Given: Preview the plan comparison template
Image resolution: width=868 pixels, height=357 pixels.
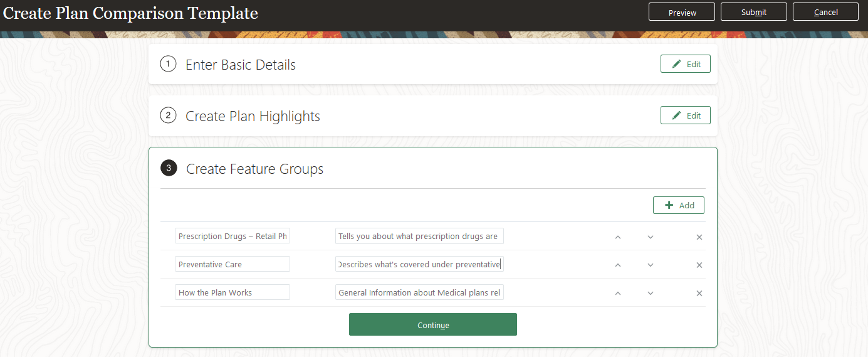Looking at the screenshot, I should coord(682,12).
